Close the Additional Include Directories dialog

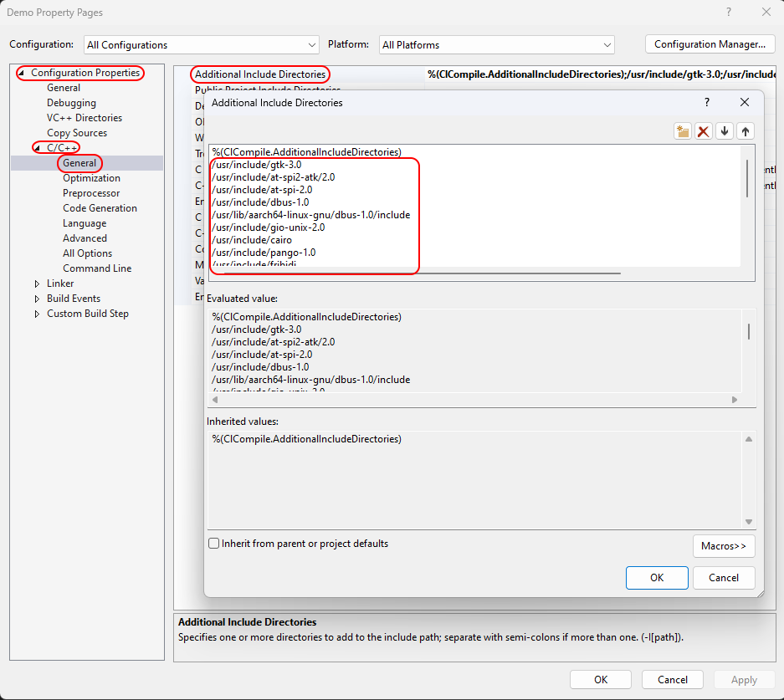tap(745, 102)
